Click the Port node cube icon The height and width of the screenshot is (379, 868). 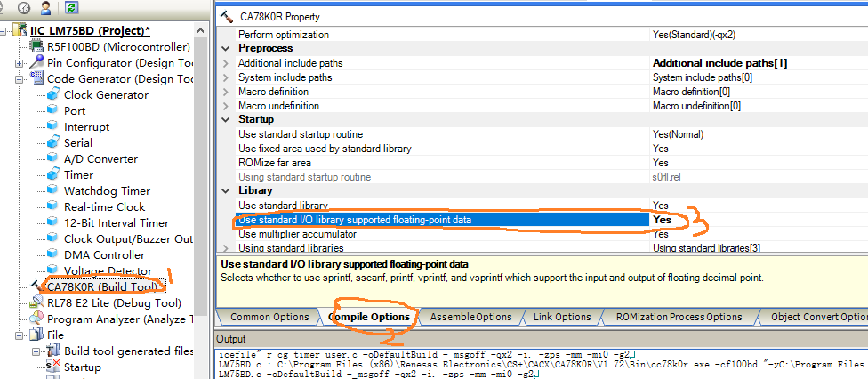click(x=53, y=110)
